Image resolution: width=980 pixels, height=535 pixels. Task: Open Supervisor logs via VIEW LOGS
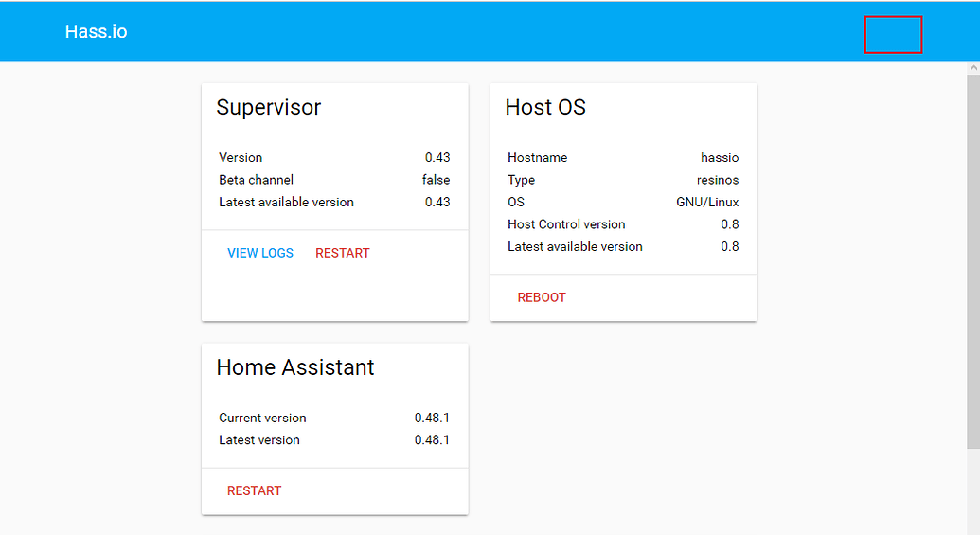pyautogui.click(x=260, y=253)
